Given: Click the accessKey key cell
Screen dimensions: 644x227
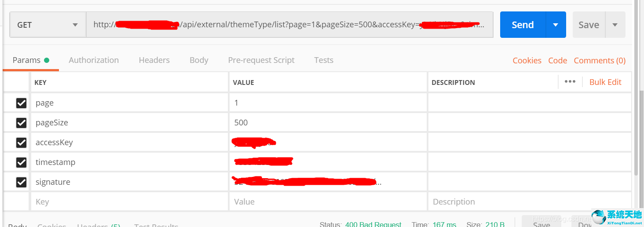Looking at the screenshot, I should (x=130, y=143).
